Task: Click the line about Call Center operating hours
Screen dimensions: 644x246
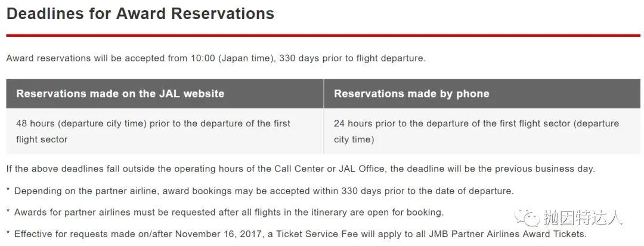Action: (301, 169)
